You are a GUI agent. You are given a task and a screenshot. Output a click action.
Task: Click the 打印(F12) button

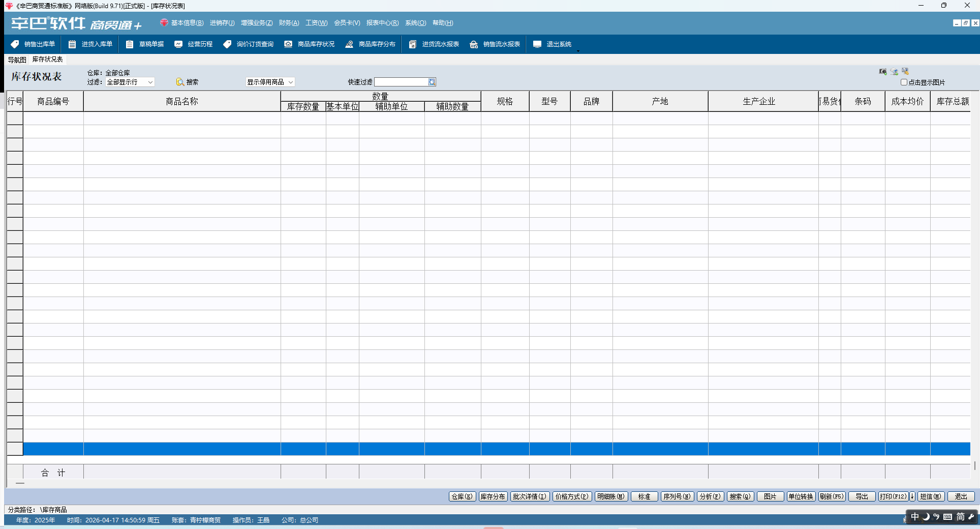[893, 496]
